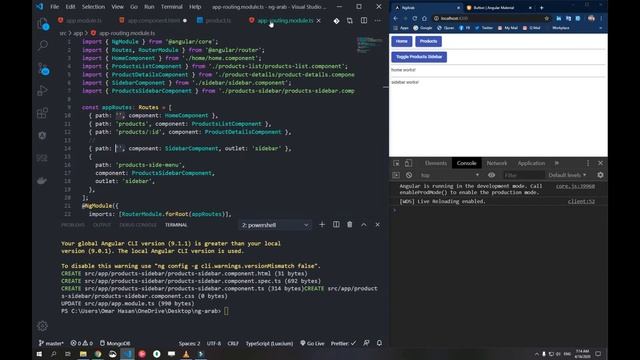
Task: Show more DevTools tabs with the chevron
Action: pos(557,163)
